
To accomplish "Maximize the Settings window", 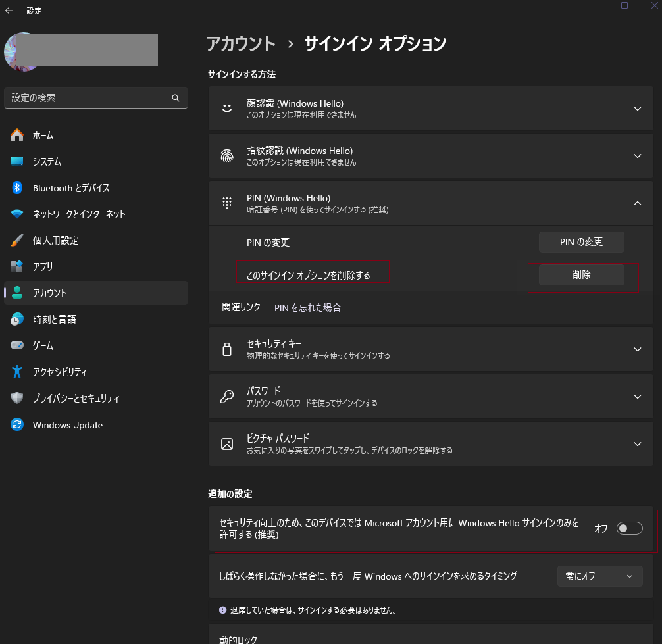I will 624,5.
